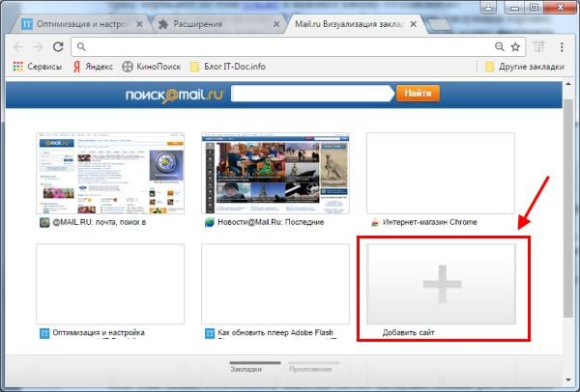
Task: Click the @MAIL.RU: почта, поиск caption
Action: coord(100,222)
